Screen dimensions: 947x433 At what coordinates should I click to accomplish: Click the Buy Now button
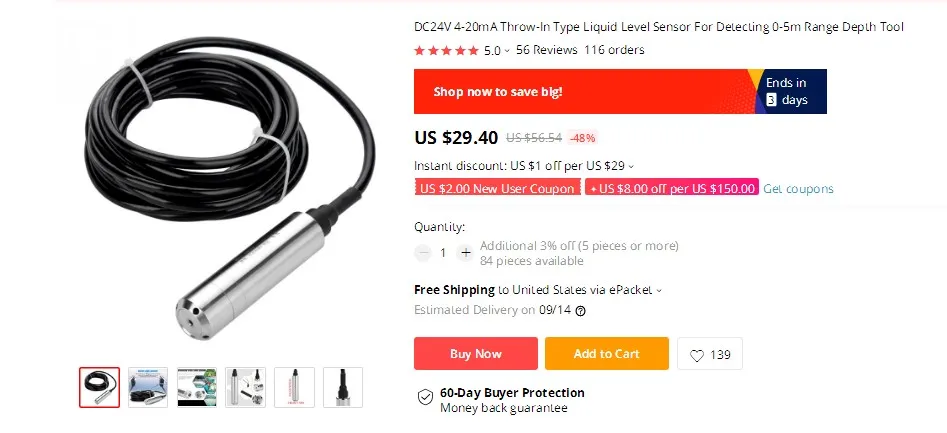[x=476, y=354]
